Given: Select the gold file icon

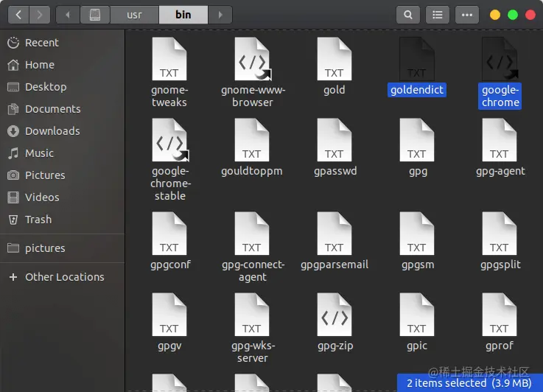Looking at the screenshot, I should 334,59.
